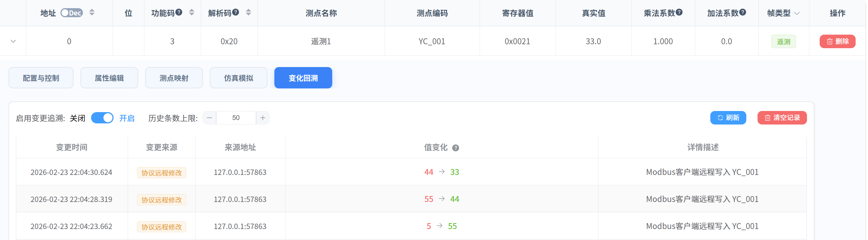Open the 仿真模拟 tab
The height and width of the screenshot is (240, 868).
(x=238, y=78)
